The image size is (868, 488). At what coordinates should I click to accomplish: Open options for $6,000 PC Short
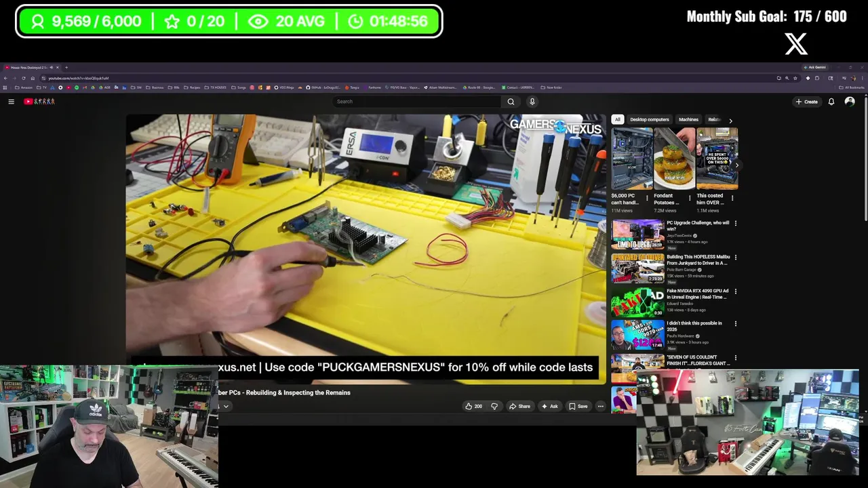click(646, 198)
